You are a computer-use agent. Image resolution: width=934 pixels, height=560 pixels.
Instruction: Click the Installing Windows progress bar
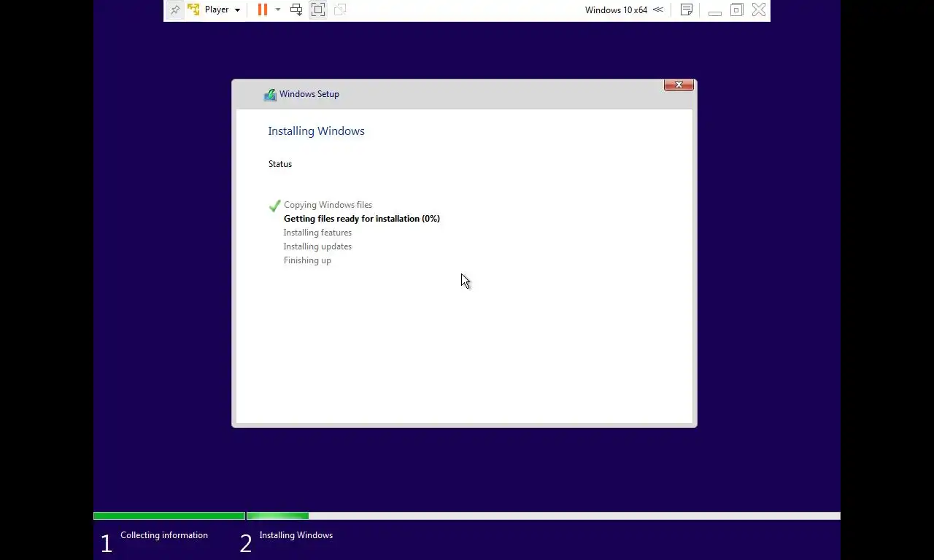point(544,516)
